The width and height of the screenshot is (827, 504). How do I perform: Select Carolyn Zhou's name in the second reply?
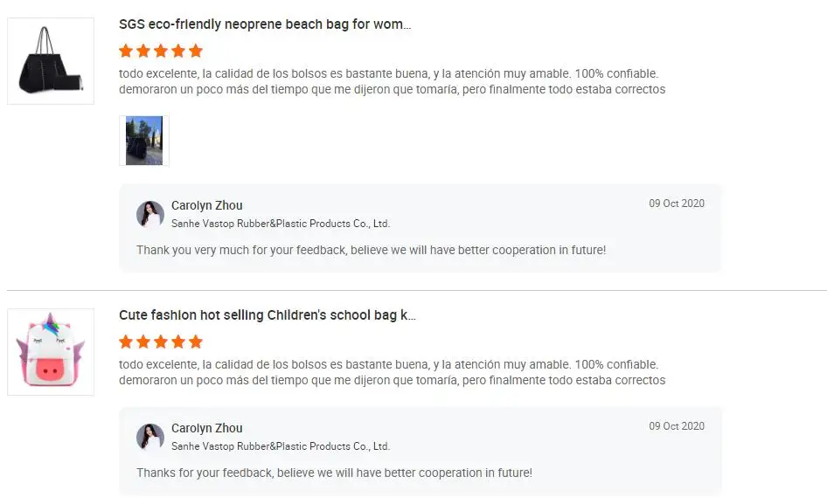click(207, 429)
